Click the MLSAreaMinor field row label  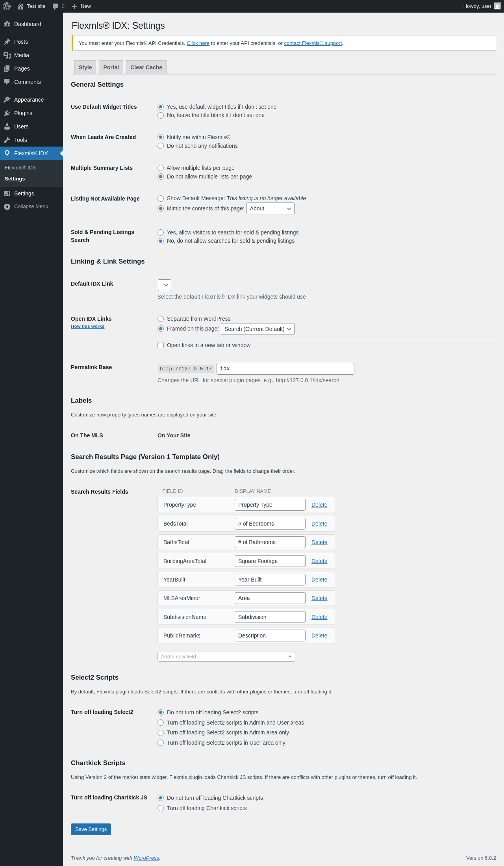182,598
